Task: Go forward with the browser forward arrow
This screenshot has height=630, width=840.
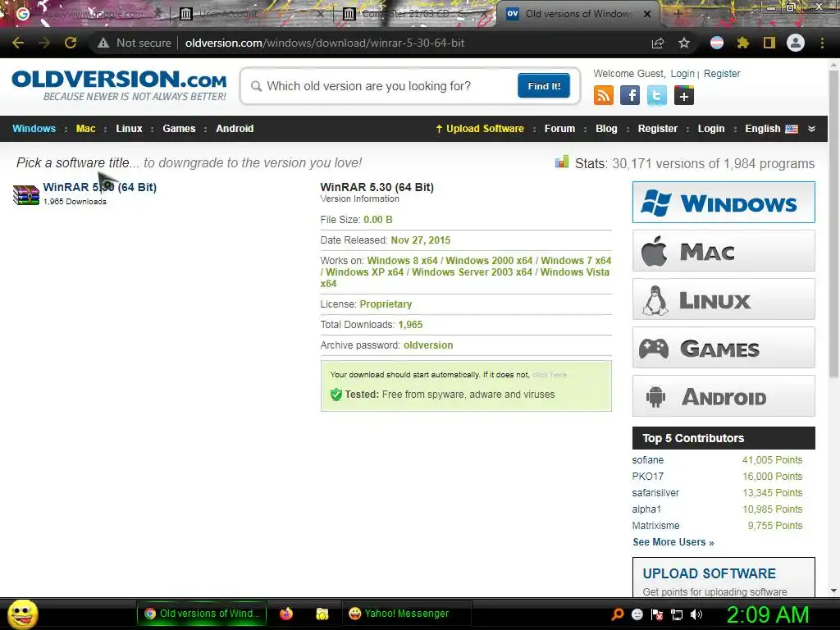Action: pyautogui.click(x=44, y=43)
